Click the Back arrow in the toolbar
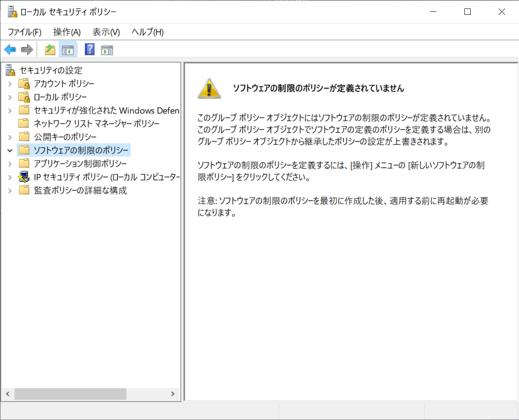 point(10,50)
